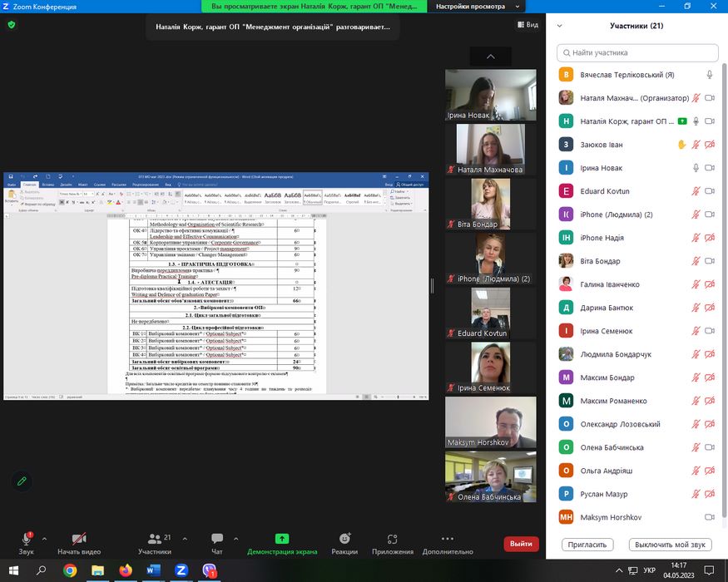
Task: Open the Участники participants panel icon
Action: coord(154,539)
